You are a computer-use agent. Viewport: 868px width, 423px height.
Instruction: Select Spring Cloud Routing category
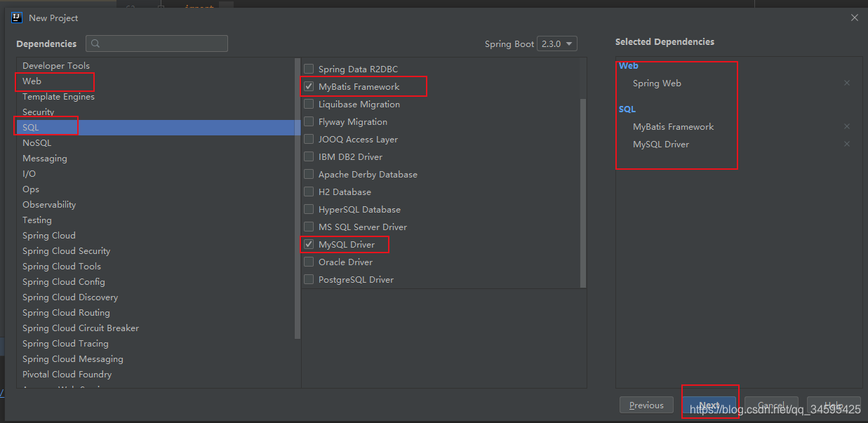tap(156, 312)
